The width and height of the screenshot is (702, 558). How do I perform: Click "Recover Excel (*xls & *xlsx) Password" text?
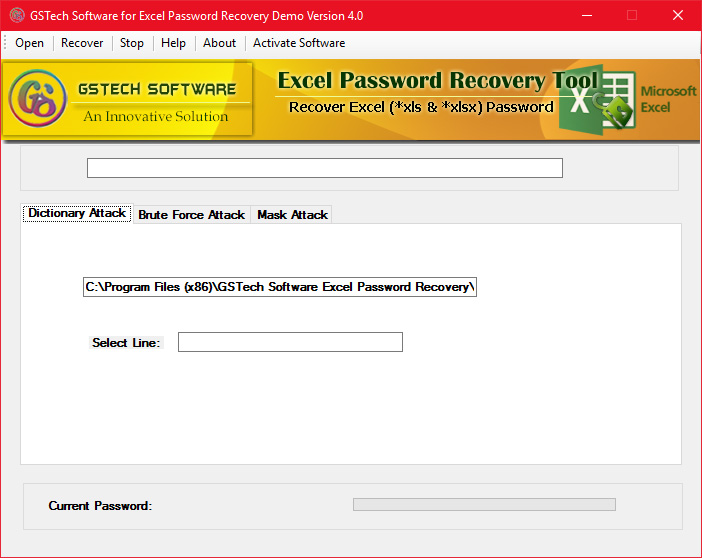[421, 107]
